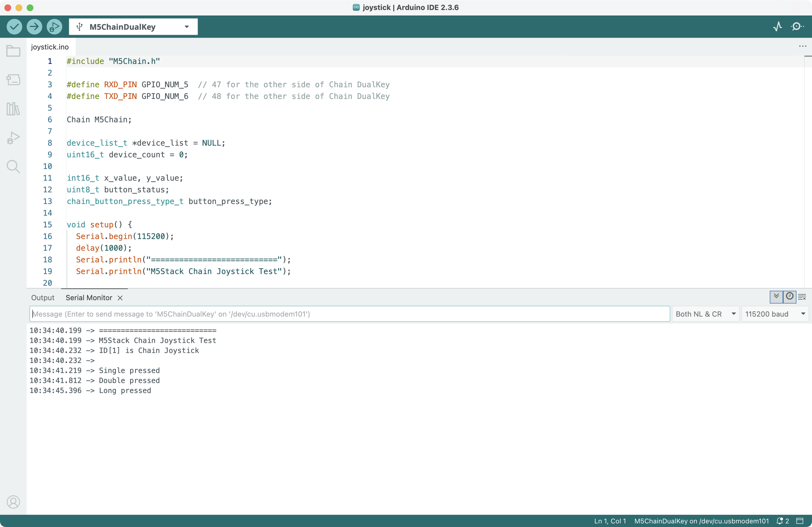The image size is (812, 527).
Task: Open the Library Manager sidebar icon
Action: (x=13, y=109)
